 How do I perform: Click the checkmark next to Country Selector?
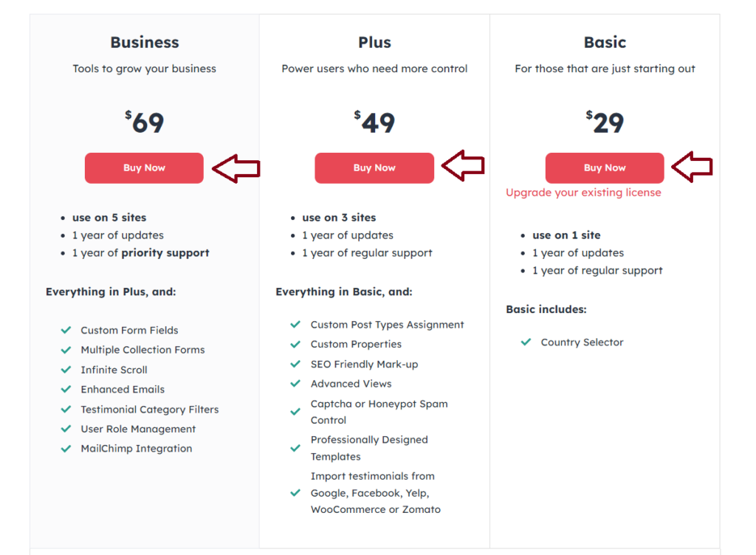tap(526, 342)
